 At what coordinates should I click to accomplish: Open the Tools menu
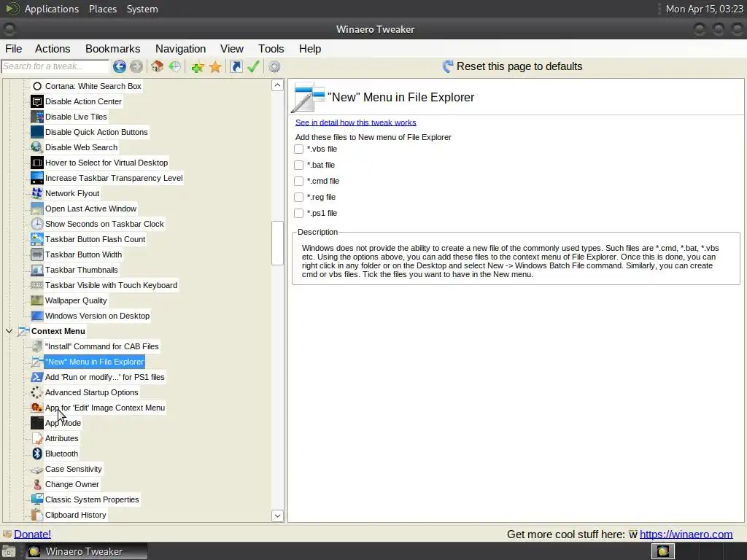271,49
